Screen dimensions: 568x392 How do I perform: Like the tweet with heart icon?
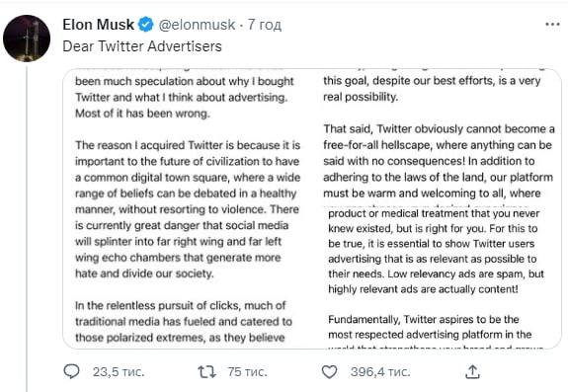click(x=329, y=371)
